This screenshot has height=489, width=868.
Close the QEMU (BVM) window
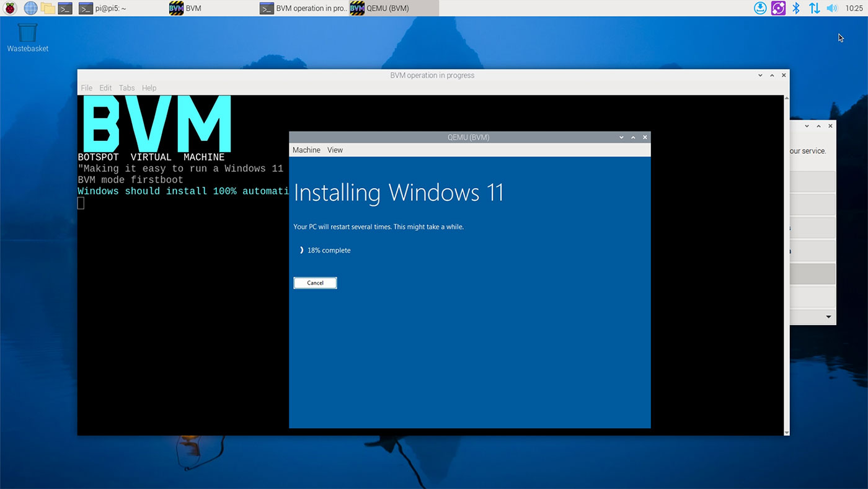[x=645, y=137]
